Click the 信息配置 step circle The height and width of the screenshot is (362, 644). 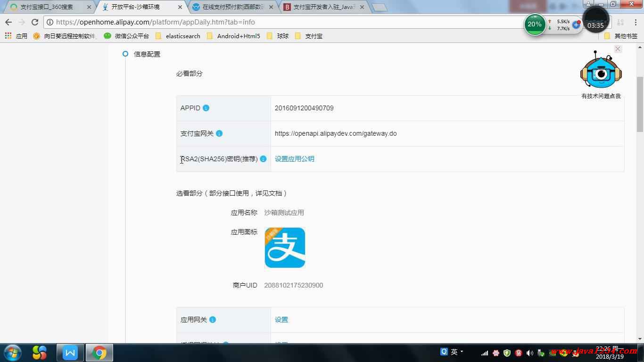pos(125,54)
